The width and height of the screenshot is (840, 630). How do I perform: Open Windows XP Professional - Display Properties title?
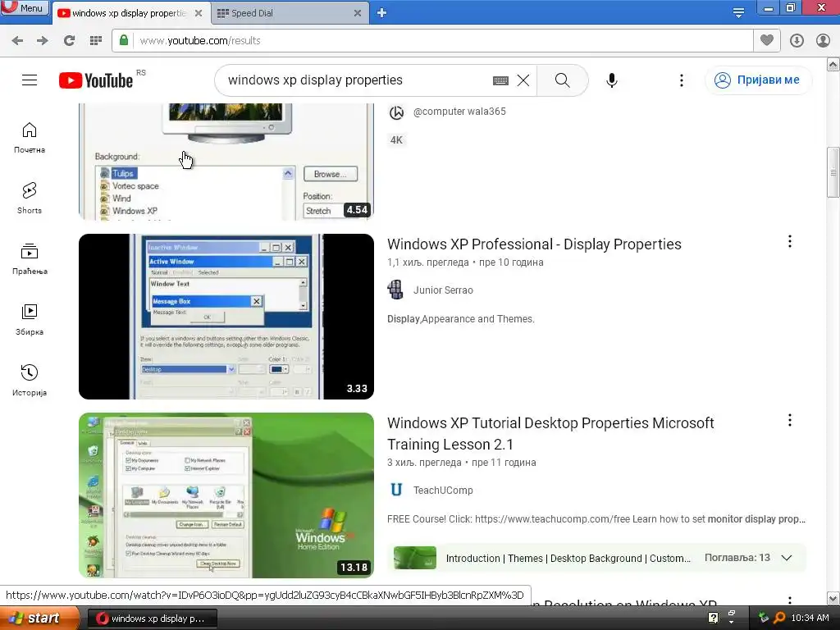click(534, 244)
